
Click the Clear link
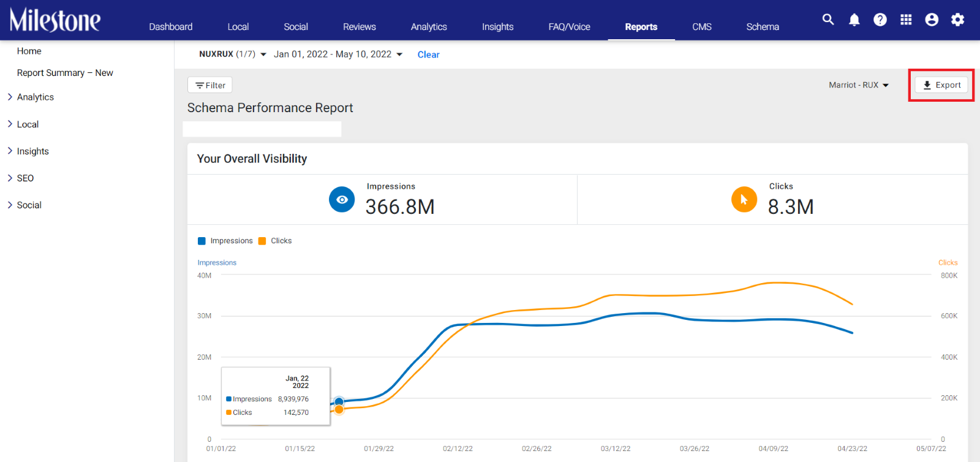(x=428, y=55)
